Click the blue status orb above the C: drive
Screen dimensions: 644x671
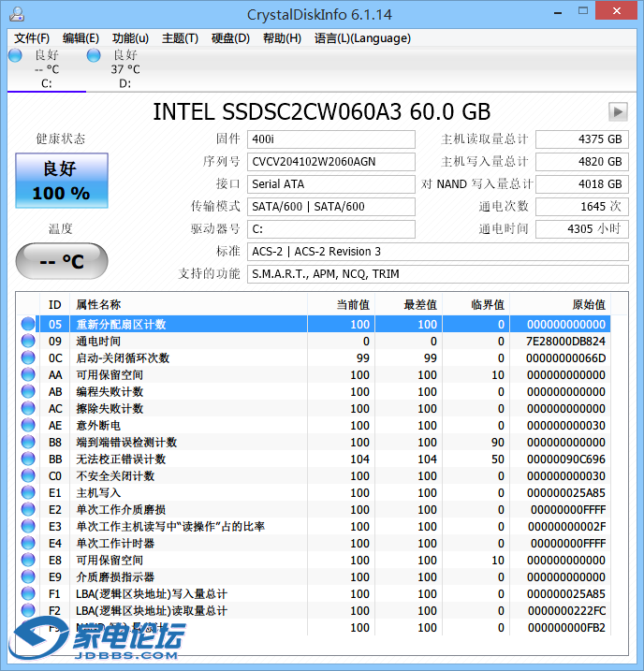pos(15,55)
